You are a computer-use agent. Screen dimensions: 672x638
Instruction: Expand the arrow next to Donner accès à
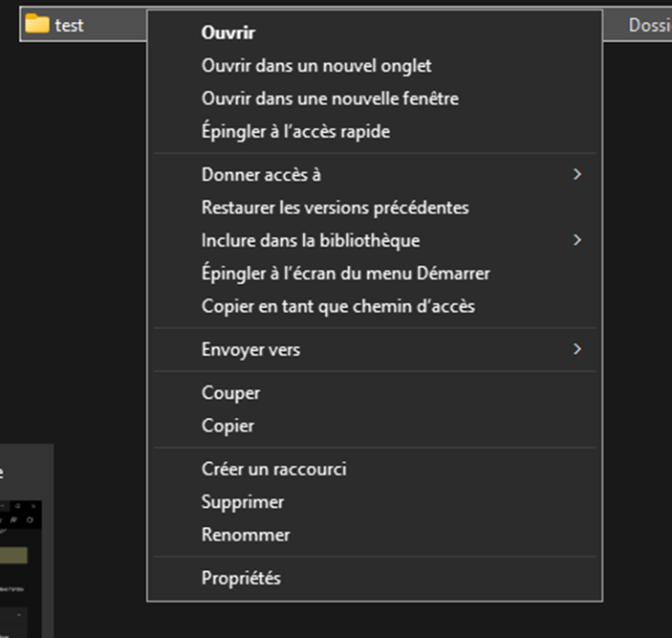(577, 174)
